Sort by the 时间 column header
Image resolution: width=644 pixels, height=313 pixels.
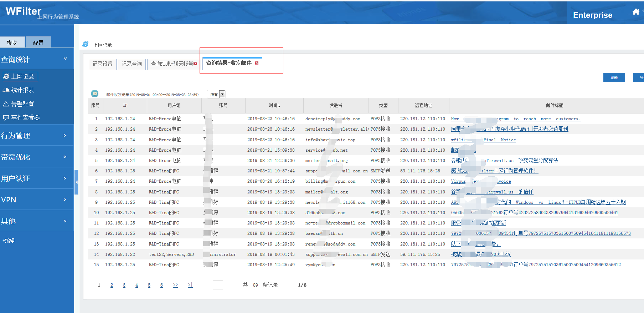coord(274,106)
